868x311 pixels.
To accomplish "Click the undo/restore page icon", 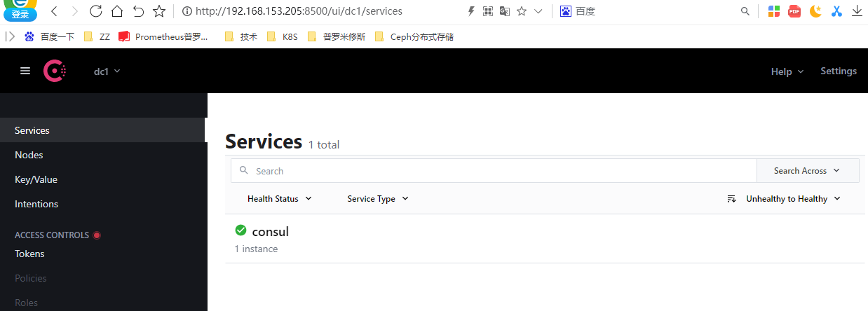I will (138, 11).
